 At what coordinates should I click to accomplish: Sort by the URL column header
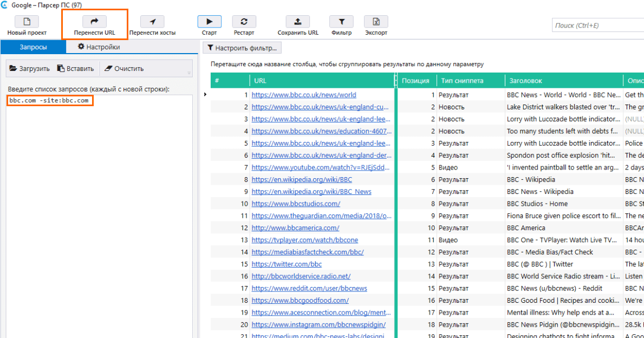[x=322, y=81]
